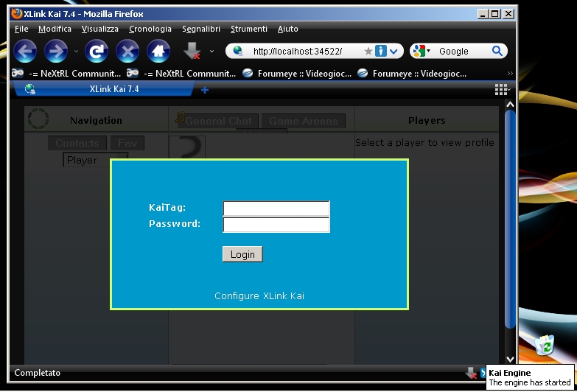
Task: Bookmark this page with the star icon
Action: [x=368, y=51]
